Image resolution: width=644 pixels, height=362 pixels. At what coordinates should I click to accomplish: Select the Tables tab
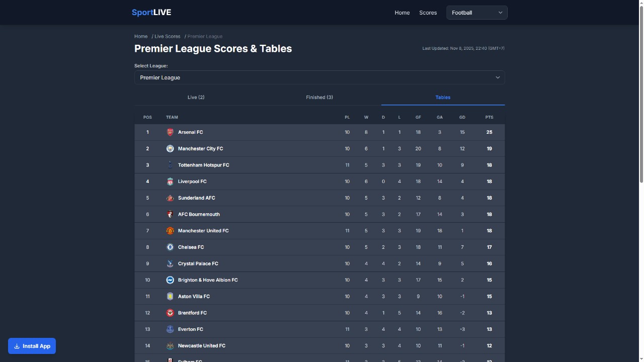pos(443,98)
